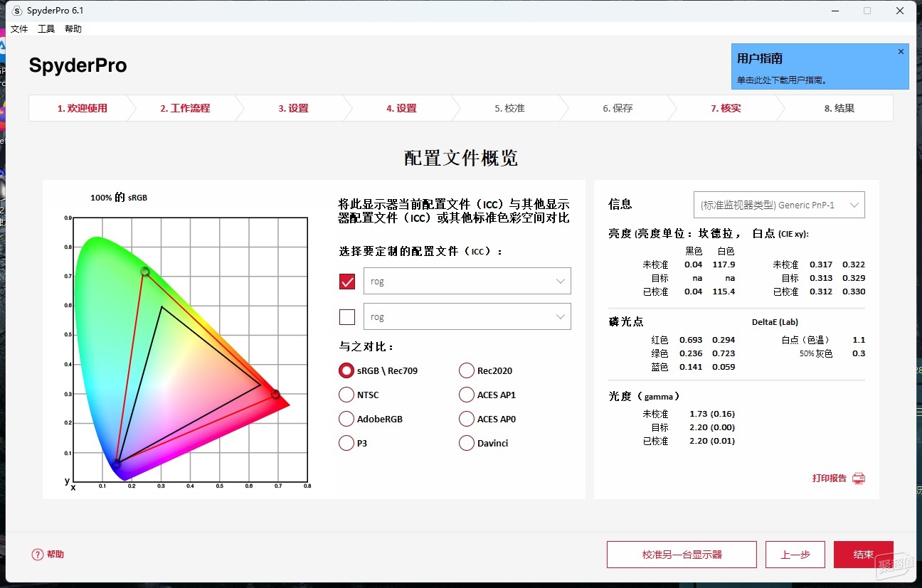Click the red phosphor x value 0.693
The width and height of the screenshot is (922, 588).
691,340
